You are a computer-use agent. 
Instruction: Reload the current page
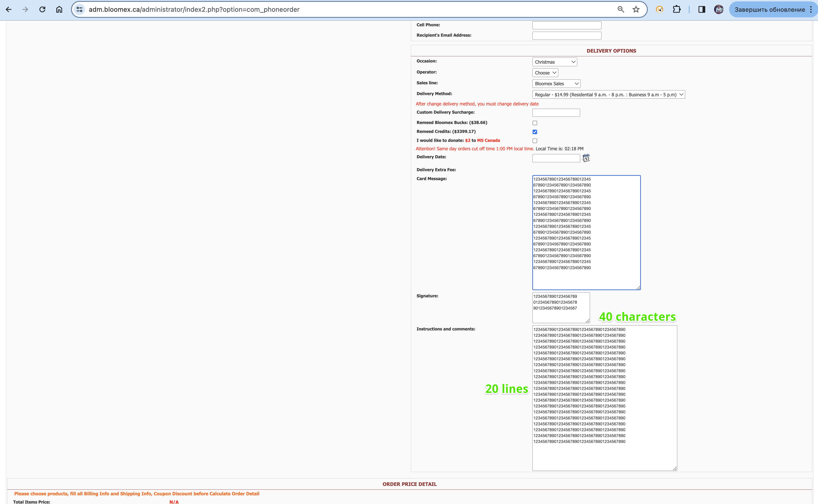[x=42, y=9]
